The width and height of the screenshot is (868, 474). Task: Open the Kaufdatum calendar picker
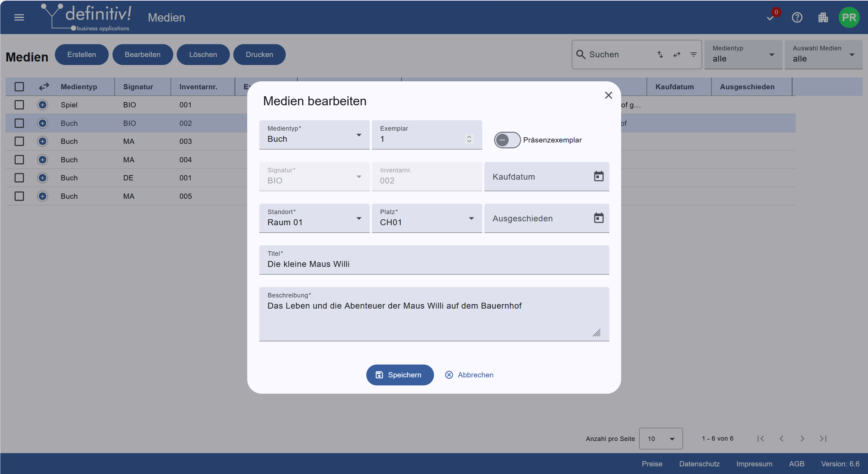point(599,176)
